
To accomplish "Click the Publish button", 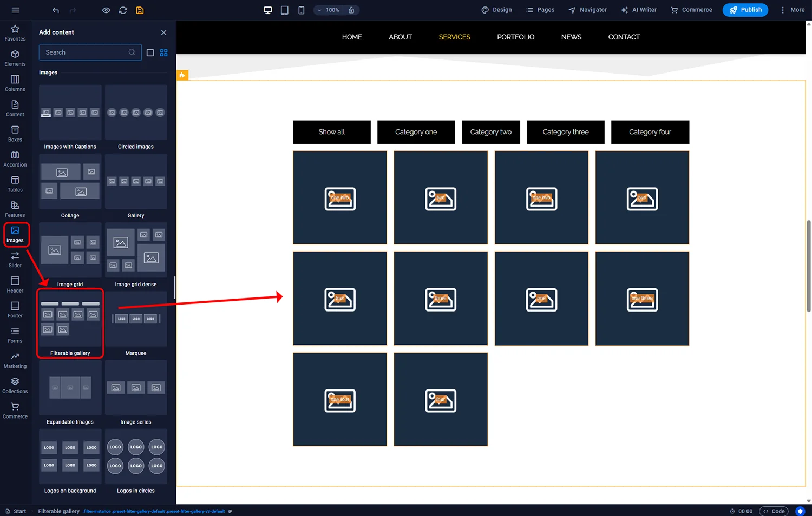I will 745,10.
